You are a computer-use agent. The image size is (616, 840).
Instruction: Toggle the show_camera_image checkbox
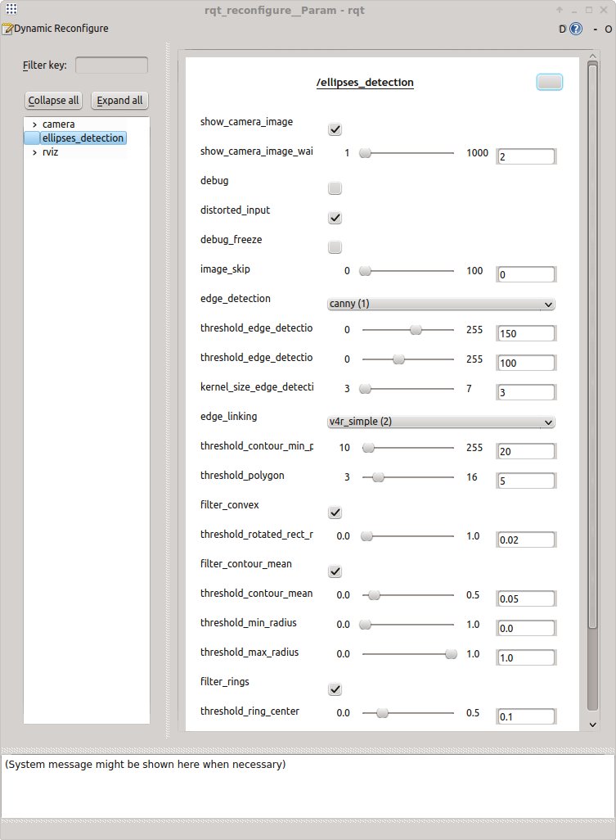pos(335,129)
